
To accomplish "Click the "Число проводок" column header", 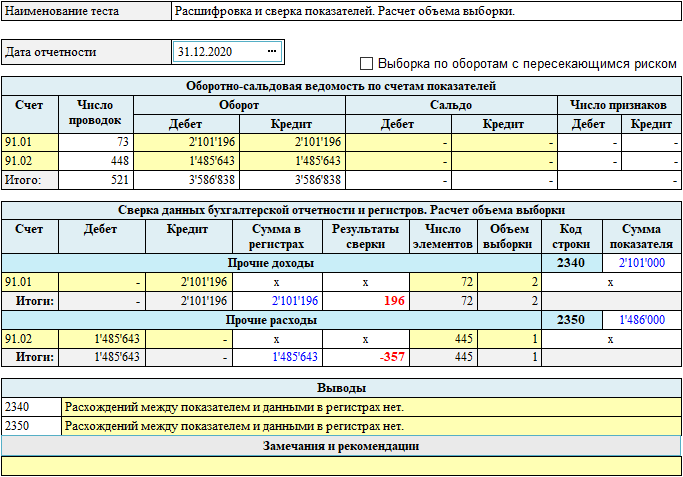I will point(96,115).
